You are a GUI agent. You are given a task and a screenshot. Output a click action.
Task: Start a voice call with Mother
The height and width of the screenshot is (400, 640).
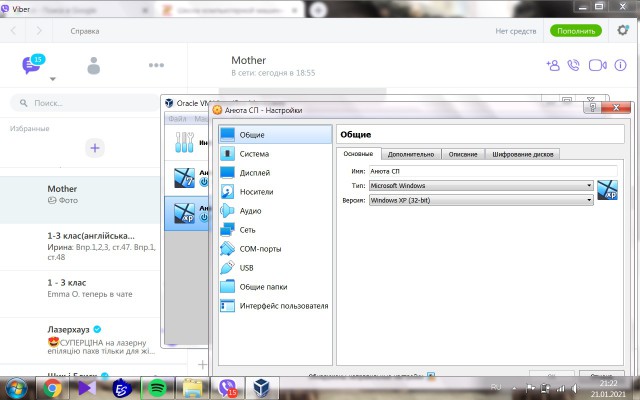point(573,65)
